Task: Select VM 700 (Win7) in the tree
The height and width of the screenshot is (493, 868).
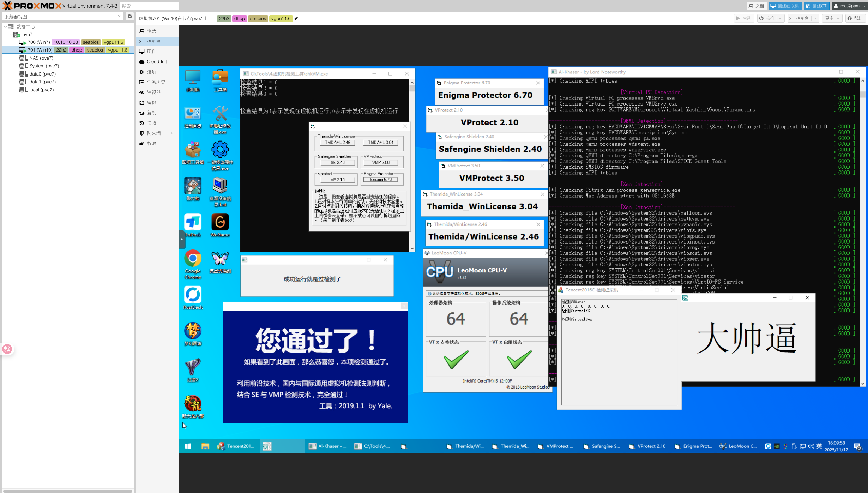Action: coord(39,42)
